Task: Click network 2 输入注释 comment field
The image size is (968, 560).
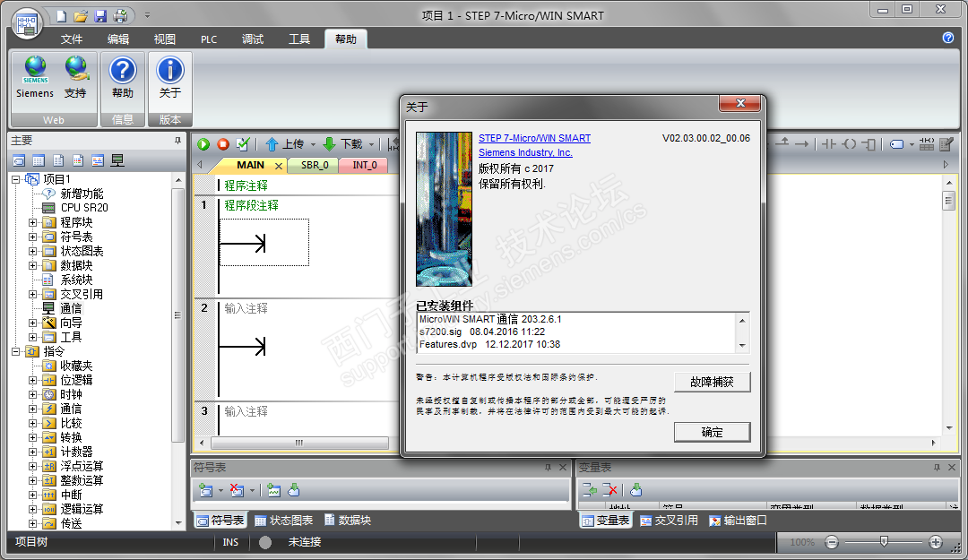Action: coord(246,308)
